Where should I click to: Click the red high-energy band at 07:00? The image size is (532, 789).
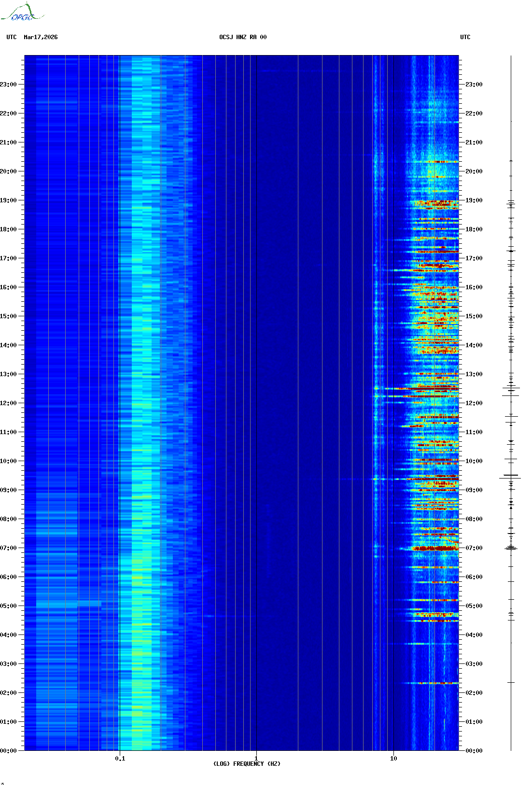[434, 549]
